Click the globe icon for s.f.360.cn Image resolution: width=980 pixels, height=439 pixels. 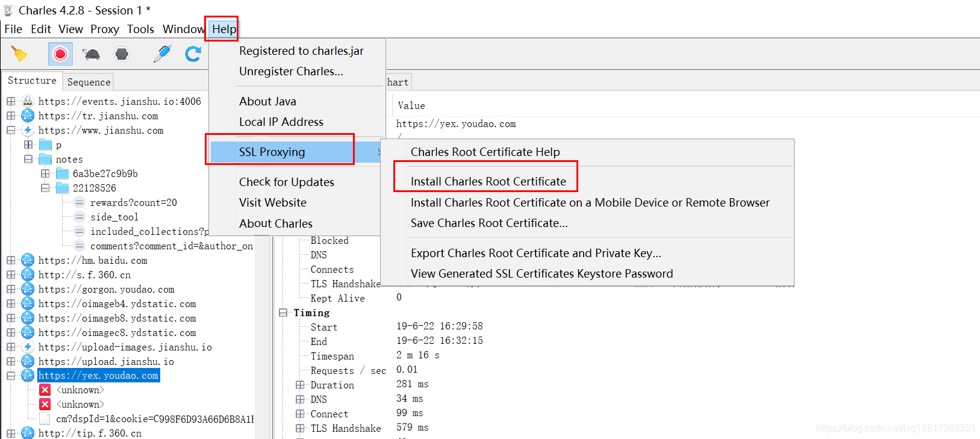pyautogui.click(x=28, y=275)
